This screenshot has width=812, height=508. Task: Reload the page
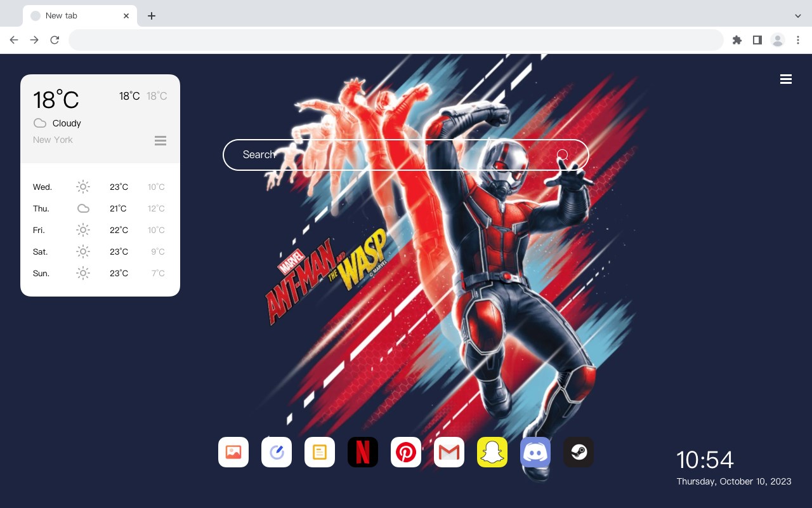(55, 40)
